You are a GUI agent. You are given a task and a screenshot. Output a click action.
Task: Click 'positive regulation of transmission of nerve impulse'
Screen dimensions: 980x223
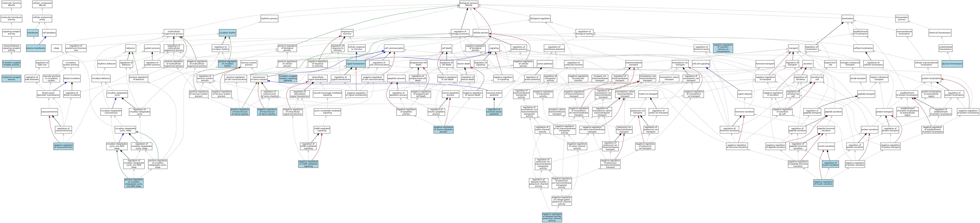(x=240, y=112)
